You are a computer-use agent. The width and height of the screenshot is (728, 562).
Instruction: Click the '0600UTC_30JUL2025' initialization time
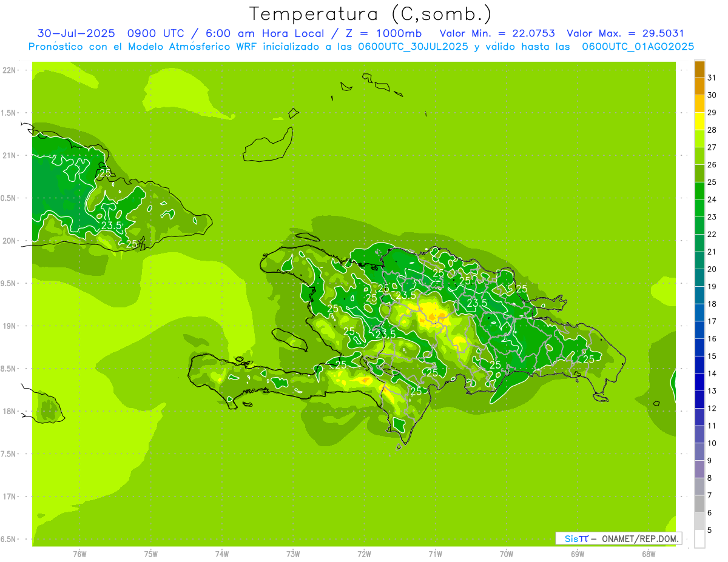coord(413,46)
